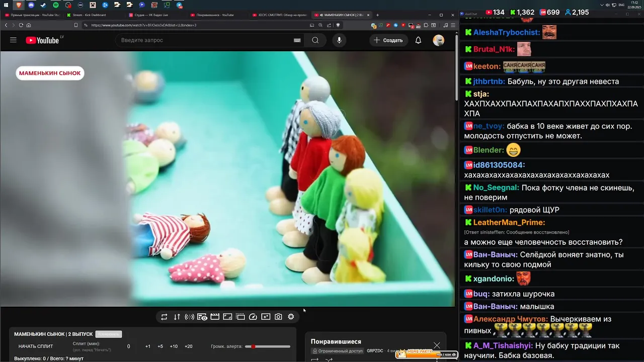The image size is (644, 362).
Task: Click the up-down arrows icon in player toolbar
Action: pyautogui.click(x=177, y=317)
